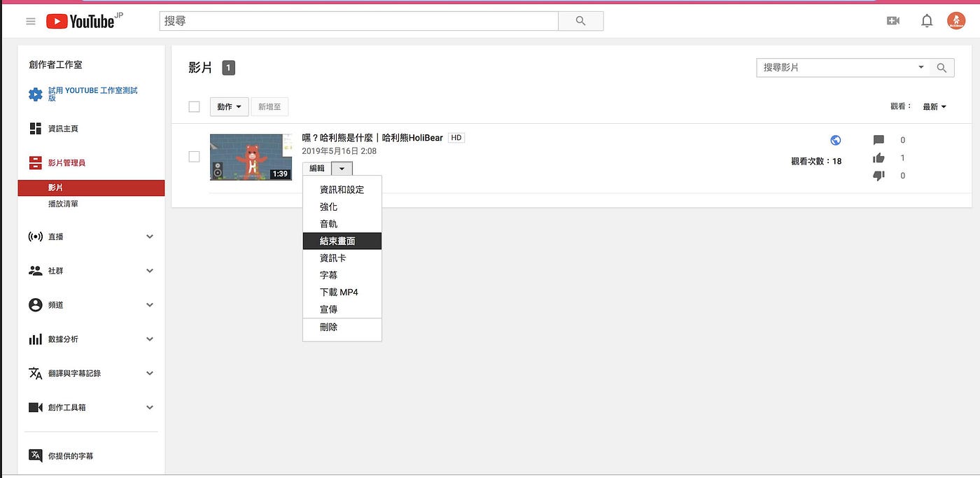Open the HoliBear video thumbnail
The width and height of the screenshot is (980, 478).
(x=251, y=157)
